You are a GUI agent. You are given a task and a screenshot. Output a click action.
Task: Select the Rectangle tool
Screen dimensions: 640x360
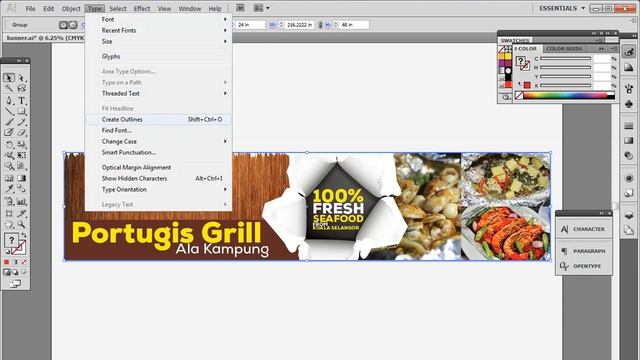22,111
